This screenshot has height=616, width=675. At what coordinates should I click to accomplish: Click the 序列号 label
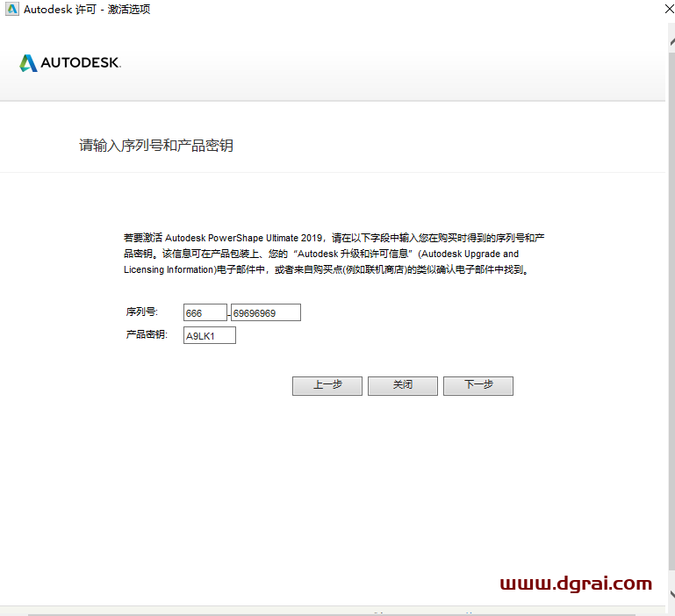click(x=141, y=312)
